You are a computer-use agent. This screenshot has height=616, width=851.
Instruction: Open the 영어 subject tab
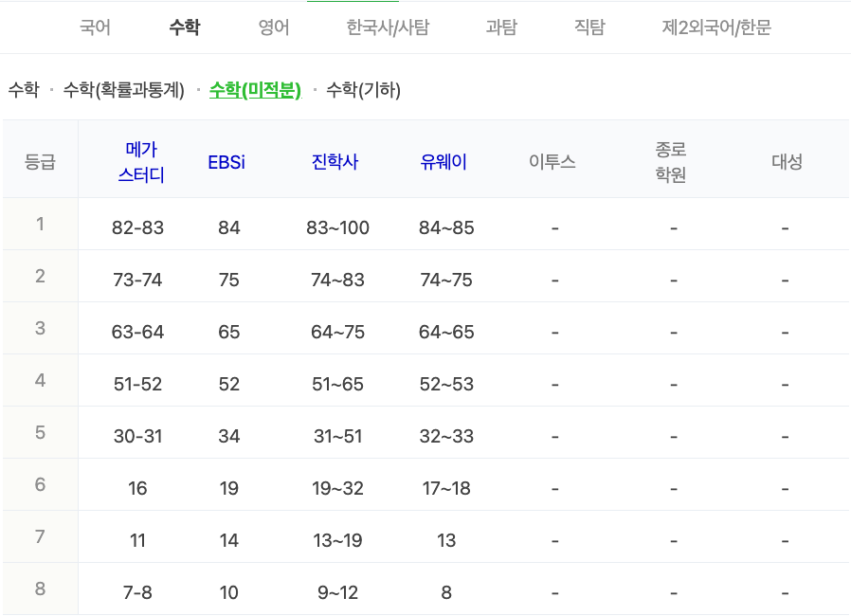272,27
